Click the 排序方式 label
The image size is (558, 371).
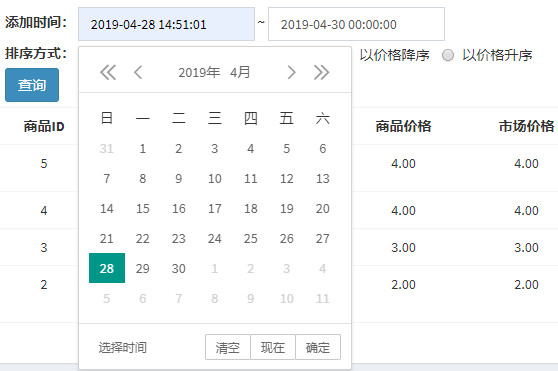(36, 53)
